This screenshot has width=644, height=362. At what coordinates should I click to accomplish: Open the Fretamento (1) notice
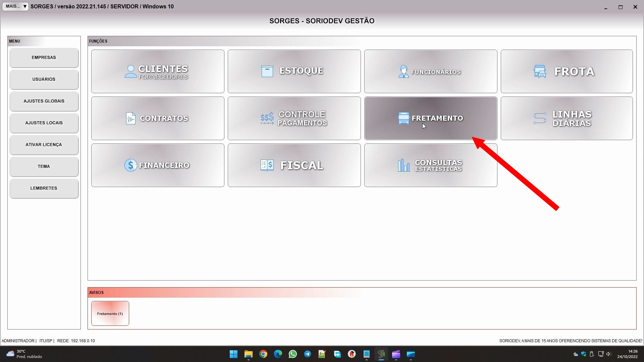110,313
